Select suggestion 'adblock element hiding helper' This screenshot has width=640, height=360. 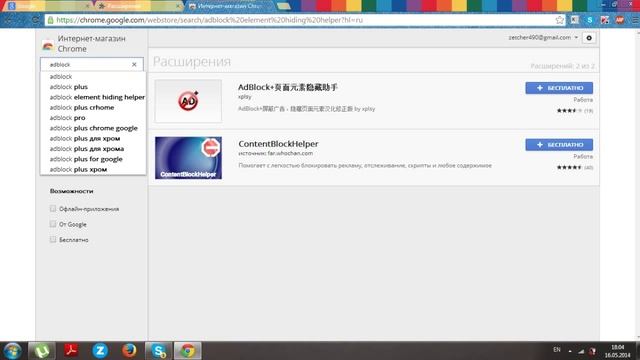[x=93, y=97]
